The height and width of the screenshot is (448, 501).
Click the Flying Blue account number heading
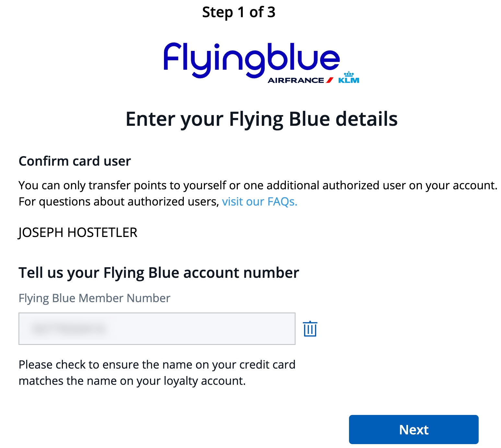pyautogui.click(x=159, y=273)
